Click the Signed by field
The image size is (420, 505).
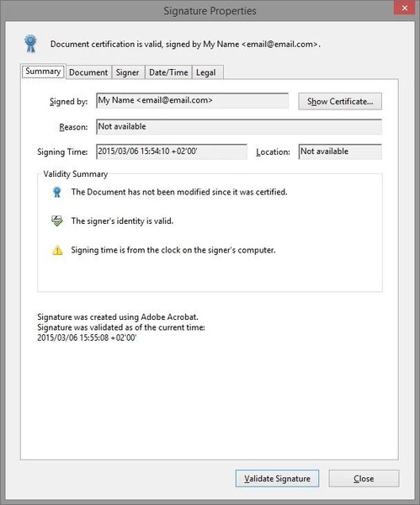point(192,101)
